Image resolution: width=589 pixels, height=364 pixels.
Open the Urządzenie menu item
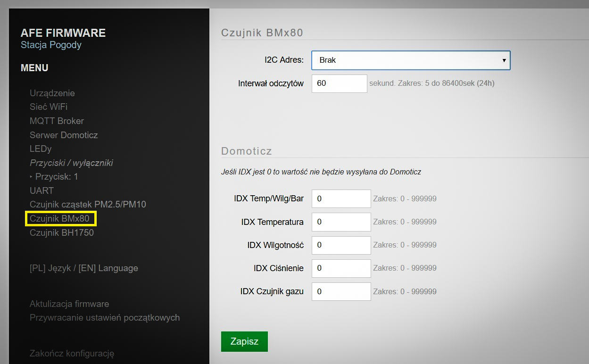pyautogui.click(x=52, y=93)
